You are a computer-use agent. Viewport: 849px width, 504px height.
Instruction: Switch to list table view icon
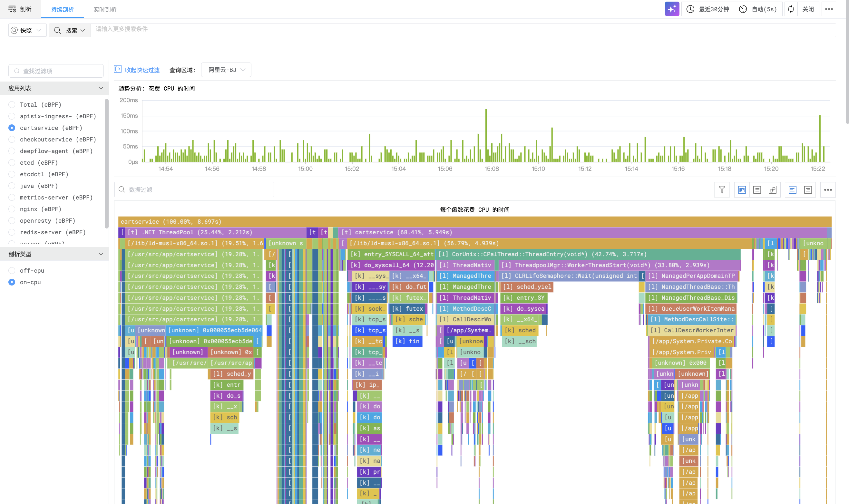pyautogui.click(x=757, y=189)
